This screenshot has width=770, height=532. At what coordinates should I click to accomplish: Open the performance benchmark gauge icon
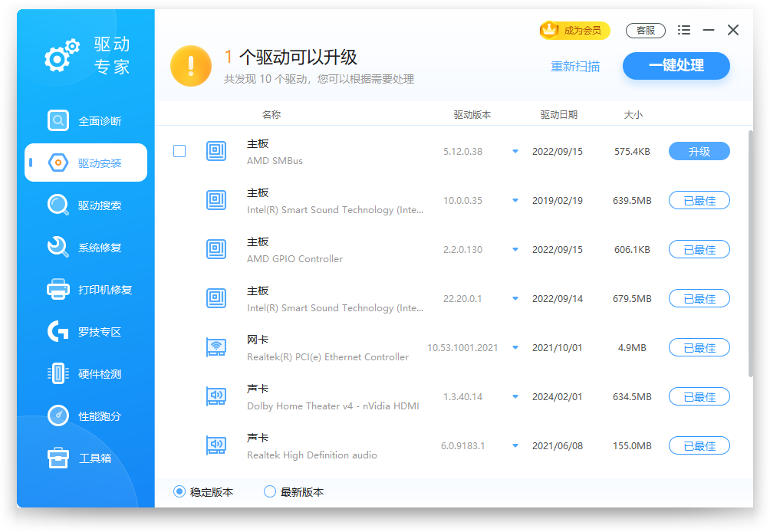(x=58, y=416)
